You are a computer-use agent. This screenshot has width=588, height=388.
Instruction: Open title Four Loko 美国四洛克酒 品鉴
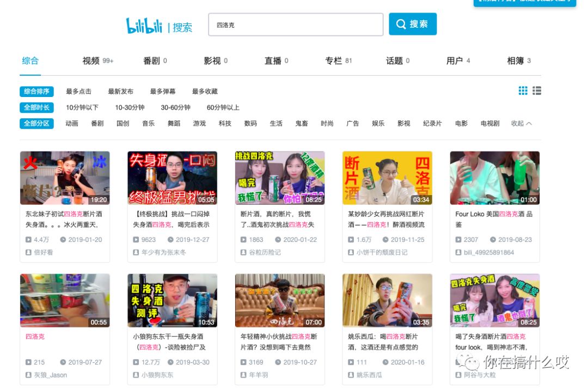click(x=494, y=219)
